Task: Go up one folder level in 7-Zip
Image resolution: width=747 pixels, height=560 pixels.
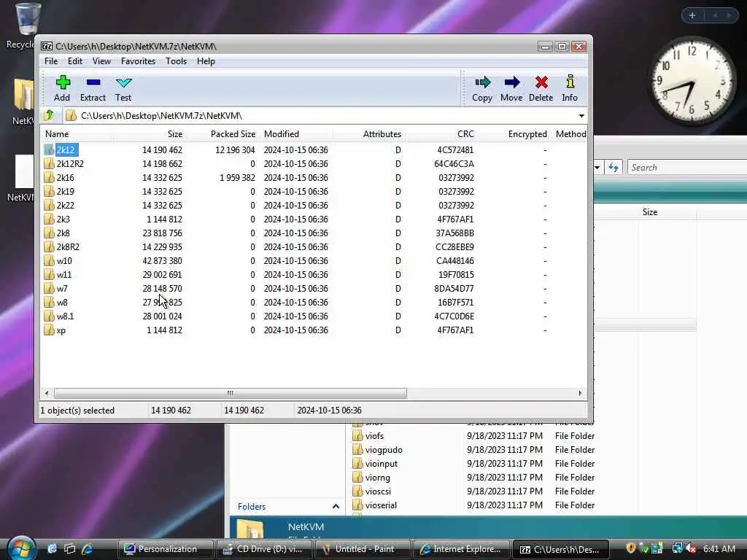Action: pyautogui.click(x=49, y=115)
